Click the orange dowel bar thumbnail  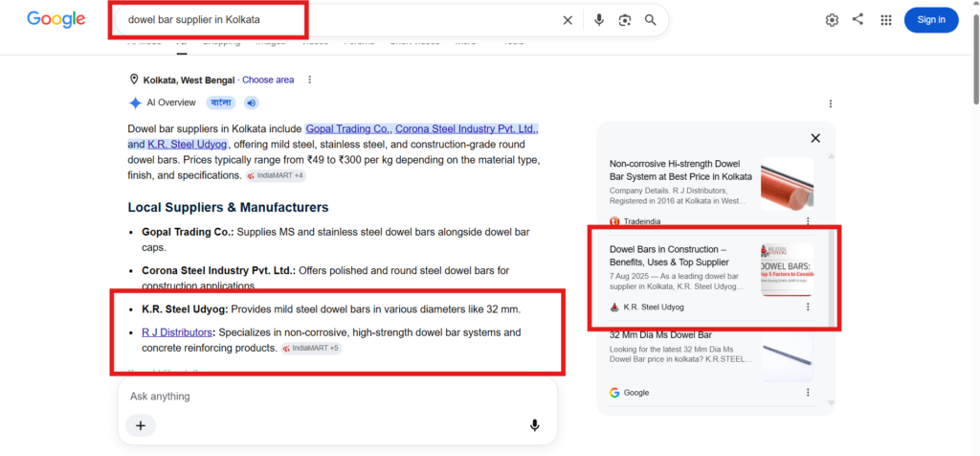(x=787, y=184)
